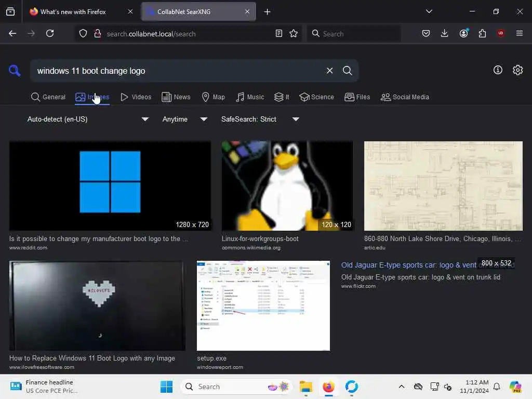Viewport: 532px width, 399px height.
Task: Click the Firefox toolbar Search box
Action: [x=354, y=34]
